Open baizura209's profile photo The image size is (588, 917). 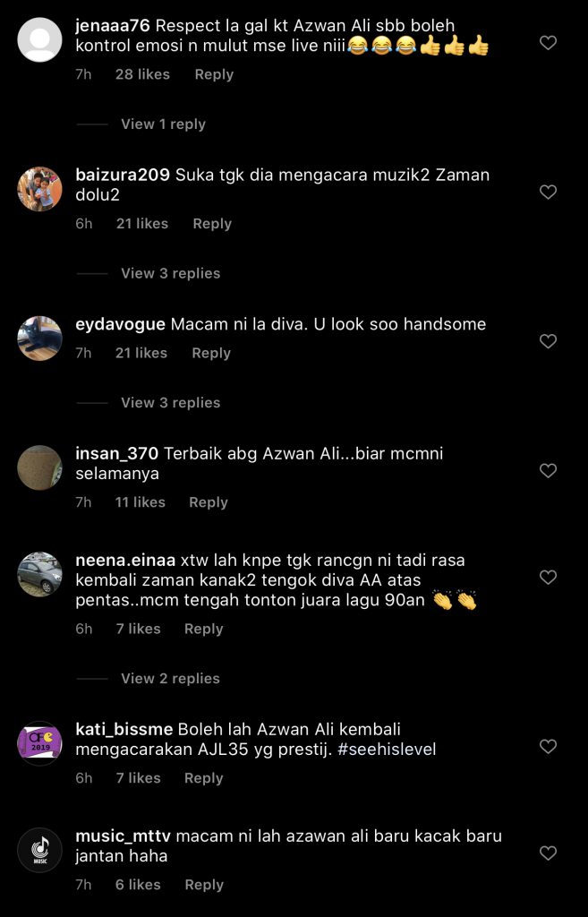(39, 189)
